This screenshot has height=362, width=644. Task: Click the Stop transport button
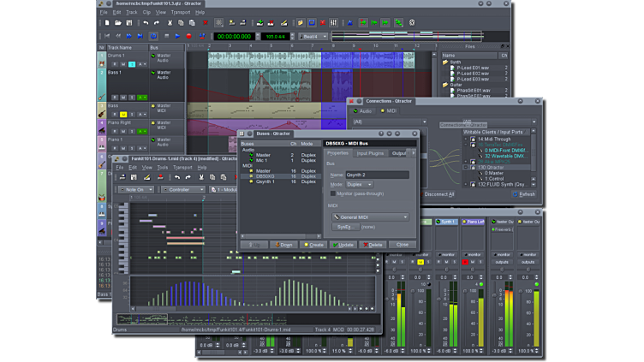[166, 36]
